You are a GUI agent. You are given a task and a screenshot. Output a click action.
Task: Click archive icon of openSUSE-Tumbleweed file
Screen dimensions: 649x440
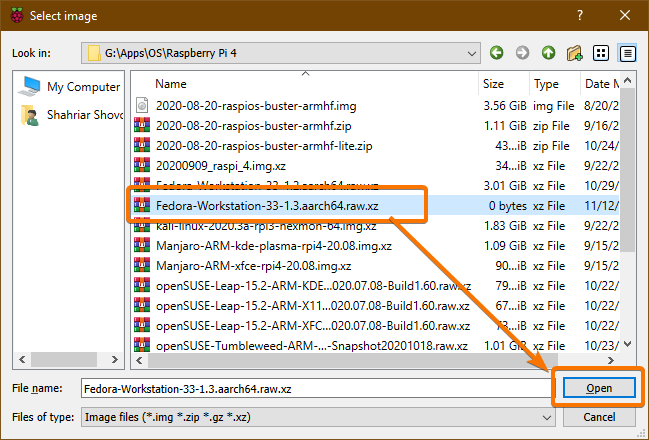[142, 345]
